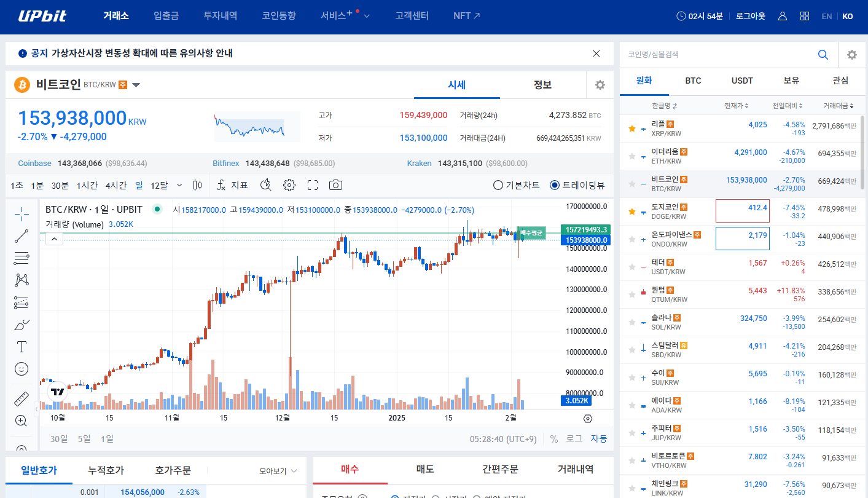Click the coin search magnifier icon
868x498 pixels.
[x=823, y=55]
